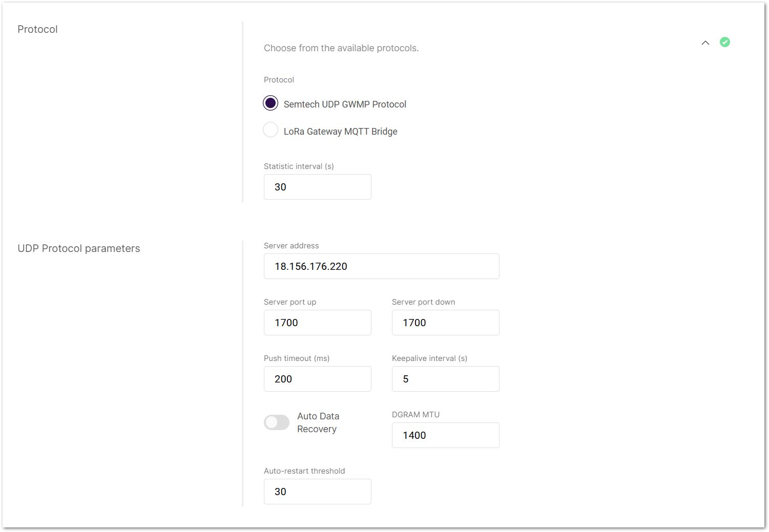Click the Push timeout field
Viewport: 769px width, 532px height.
(317, 379)
